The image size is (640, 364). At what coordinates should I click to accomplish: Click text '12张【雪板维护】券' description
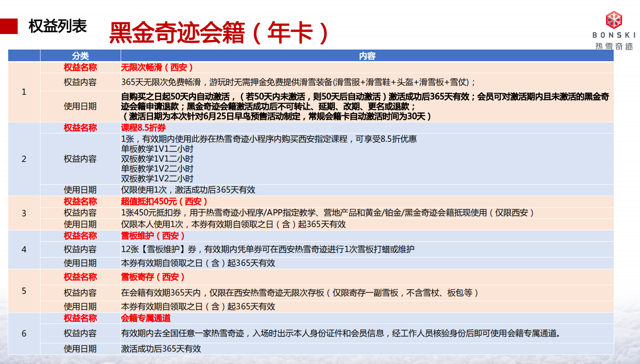tap(268, 249)
